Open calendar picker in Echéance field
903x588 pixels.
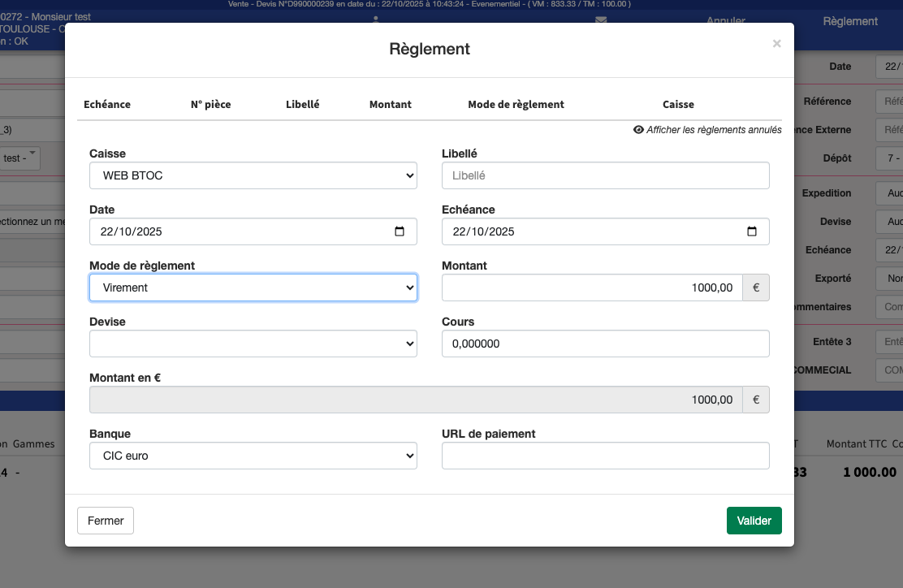[751, 231]
